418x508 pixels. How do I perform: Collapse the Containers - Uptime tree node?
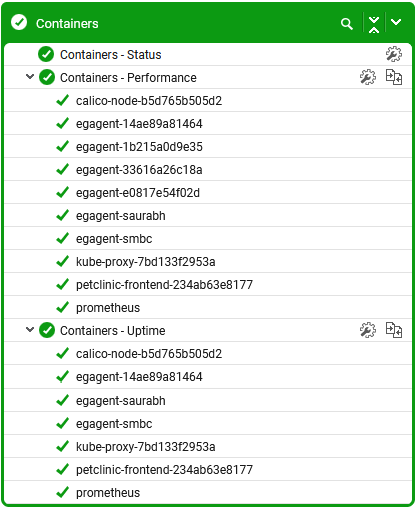tap(30, 330)
